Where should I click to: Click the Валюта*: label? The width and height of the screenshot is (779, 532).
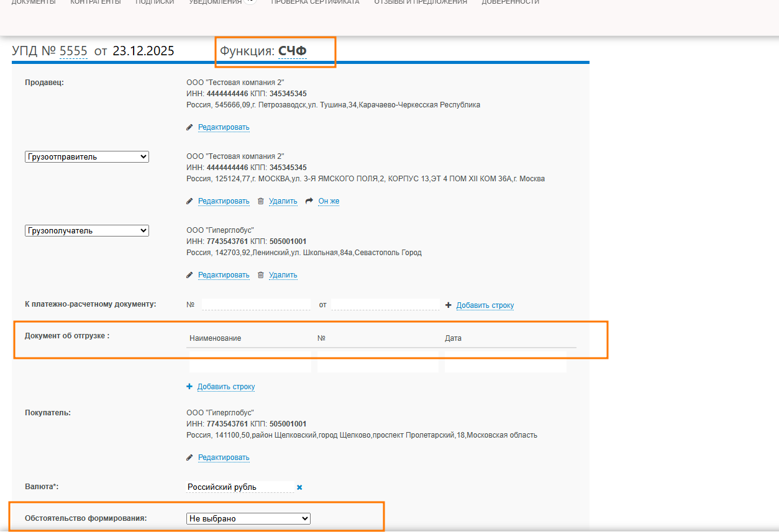click(42, 487)
